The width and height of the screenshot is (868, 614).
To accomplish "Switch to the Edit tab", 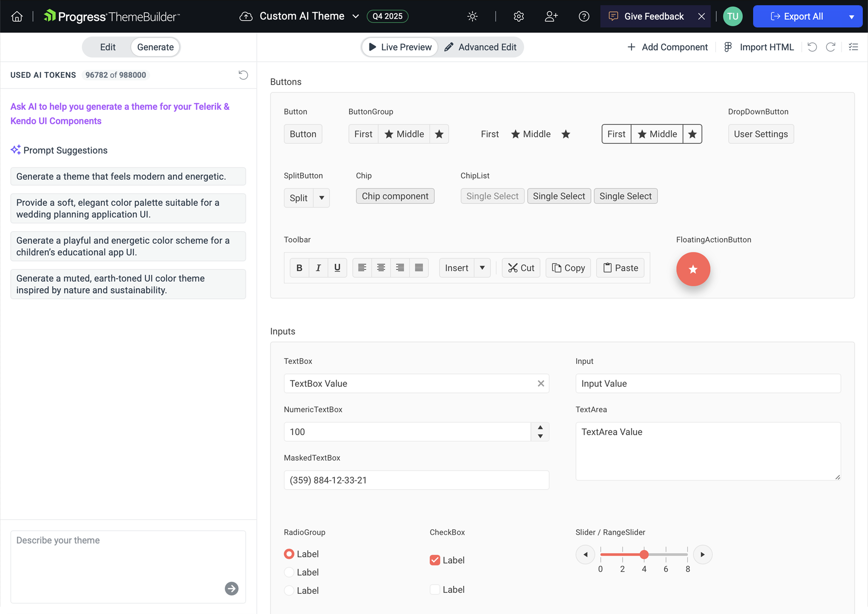I will pyautogui.click(x=107, y=47).
